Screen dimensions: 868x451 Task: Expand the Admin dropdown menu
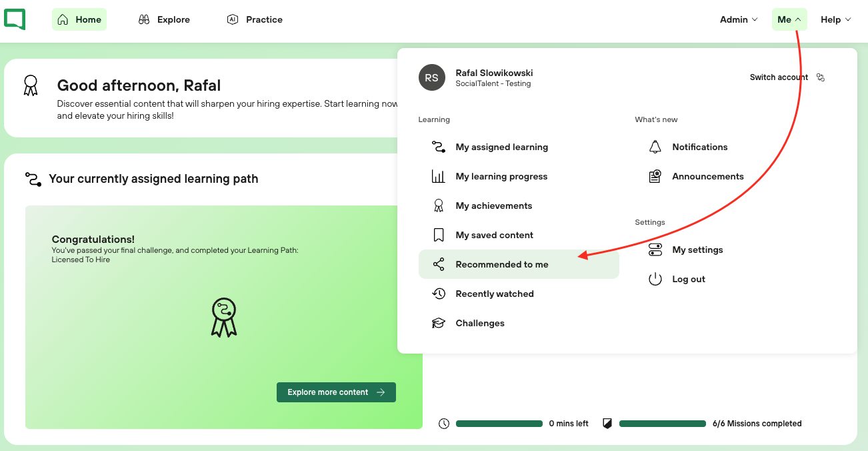tap(739, 19)
